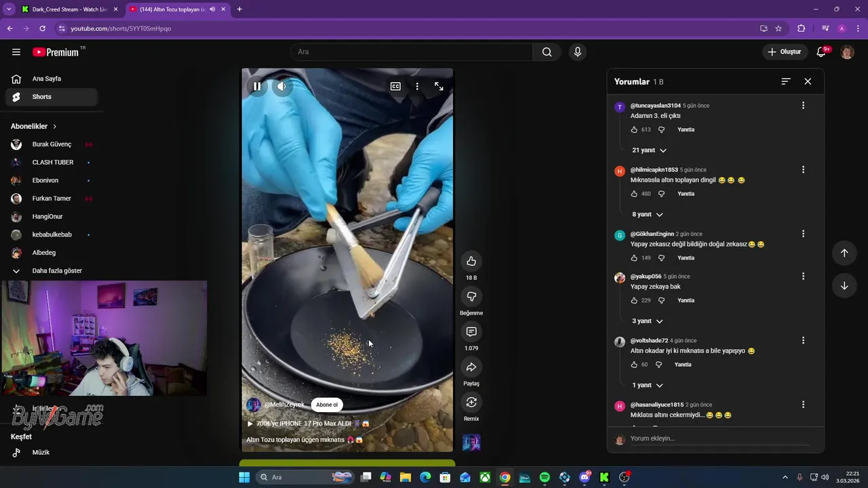Screen dimensions: 868x488
Task: Reply to @voltshade72 via Yanıtla
Action: point(683,365)
